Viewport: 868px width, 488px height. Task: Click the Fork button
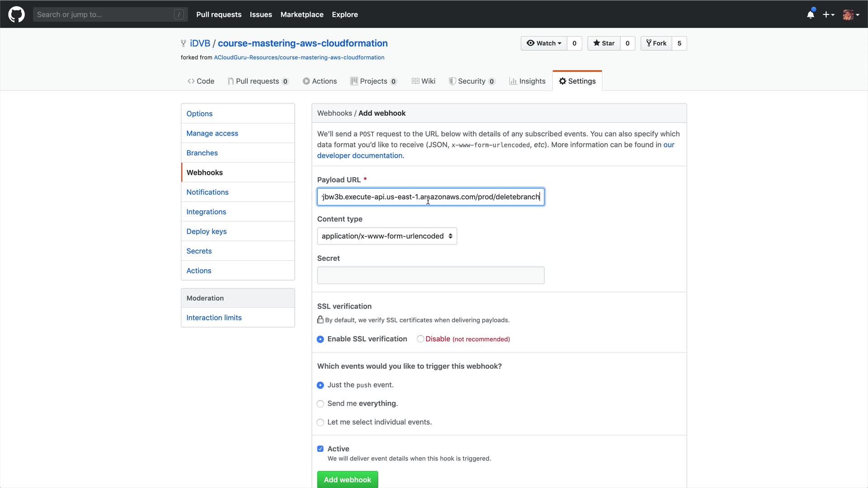656,43
